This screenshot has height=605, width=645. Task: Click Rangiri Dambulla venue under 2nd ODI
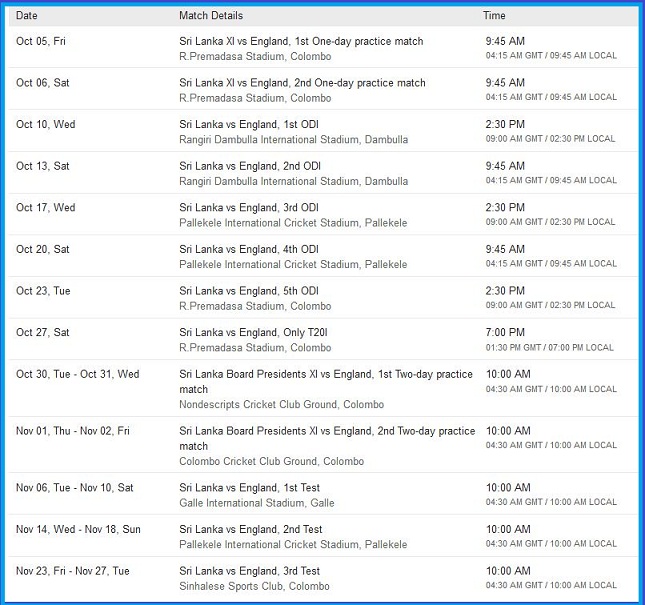(x=294, y=181)
